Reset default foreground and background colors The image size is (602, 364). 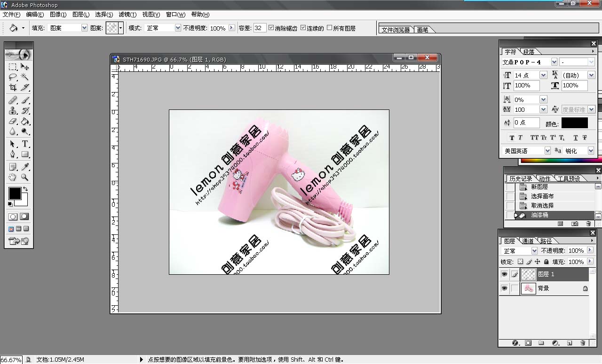tap(10, 204)
